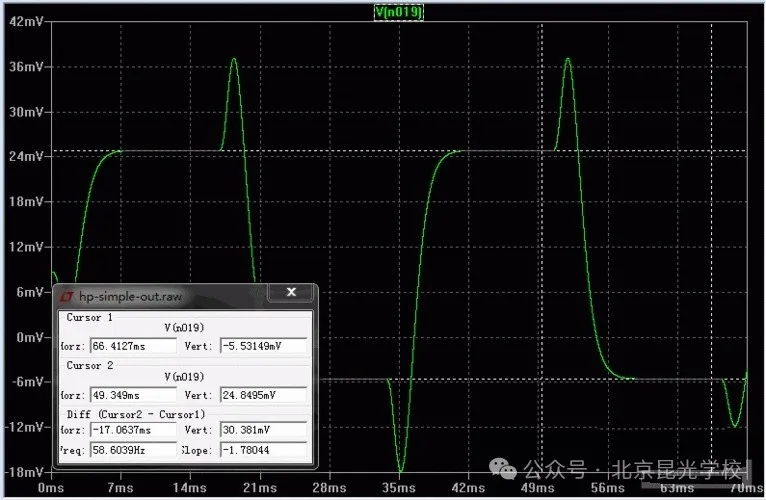Click the 56ms label on time axis
The image size is (766, 500).
click(611, 489)
